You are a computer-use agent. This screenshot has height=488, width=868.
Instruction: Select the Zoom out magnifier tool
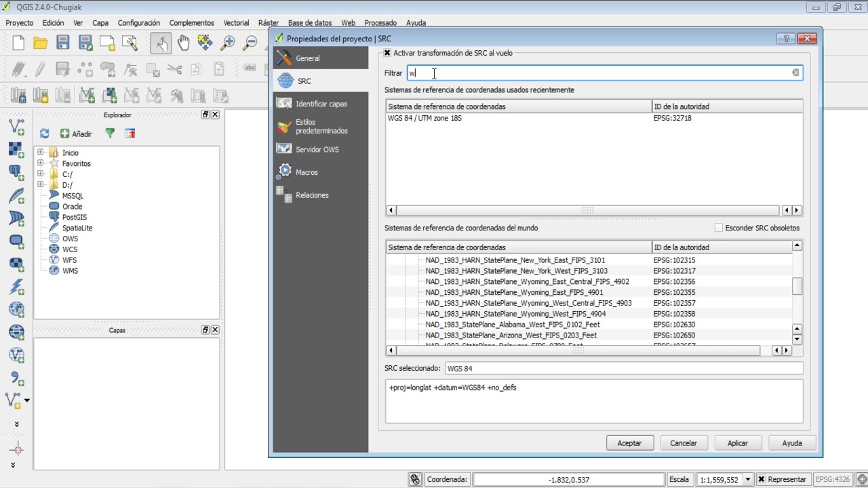click(x=250, y=43)
